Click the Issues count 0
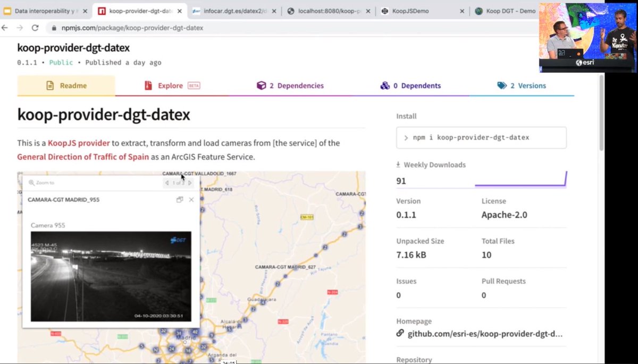Viewport: 638px width, 364px height. click(399, 295)
